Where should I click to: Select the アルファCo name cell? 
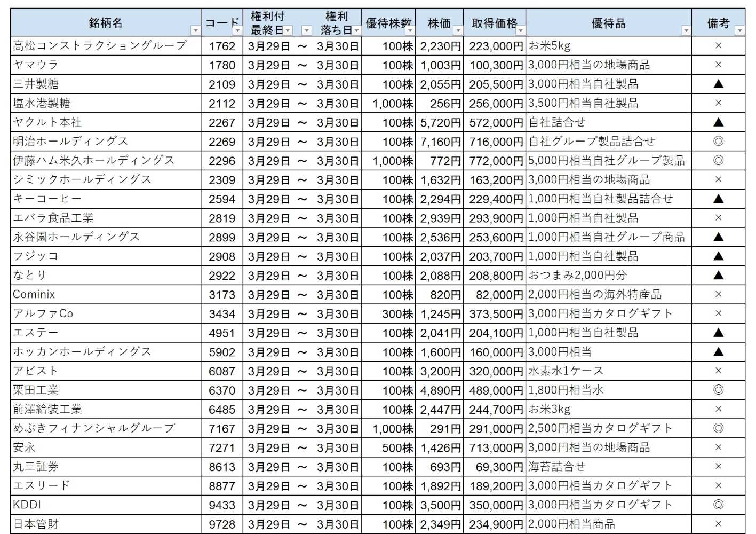coord(106,314)
